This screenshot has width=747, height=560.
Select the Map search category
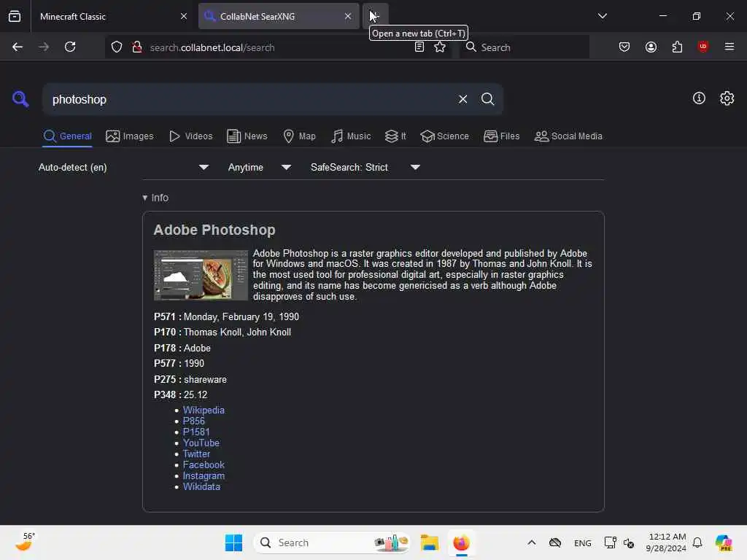coord(299,136)
